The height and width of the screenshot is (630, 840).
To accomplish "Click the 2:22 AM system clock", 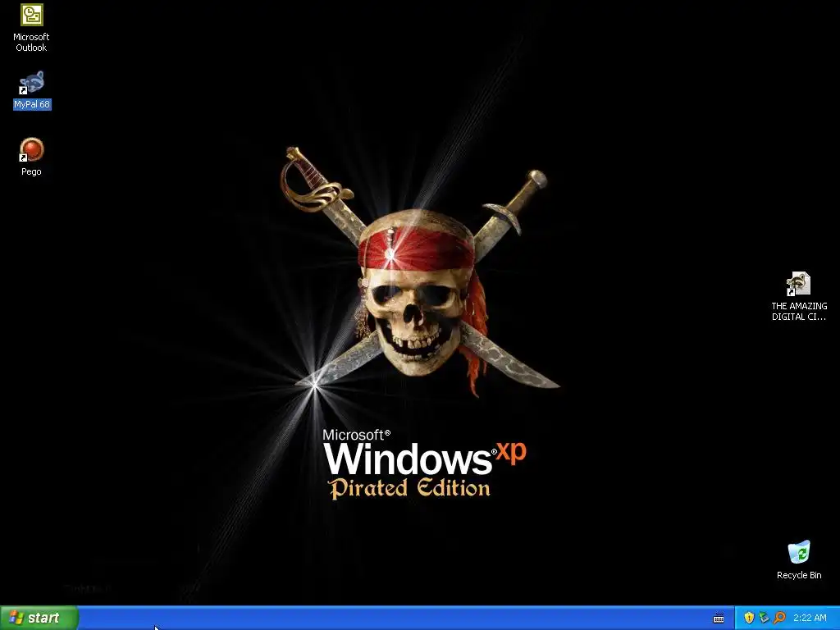I will 810,618.
